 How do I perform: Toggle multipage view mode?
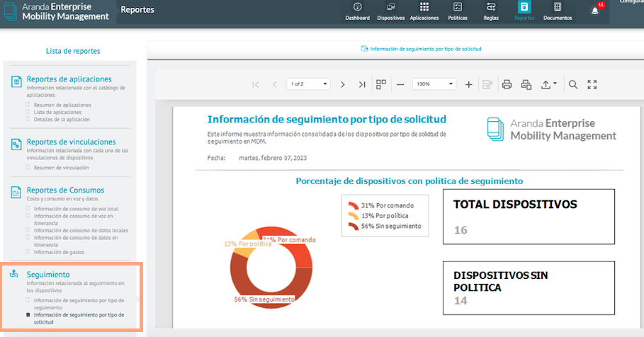point(381,84)
